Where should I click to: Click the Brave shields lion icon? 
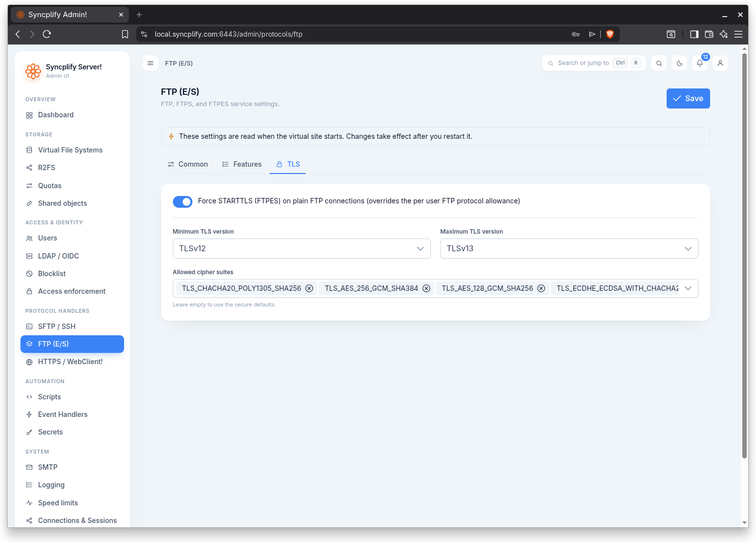(609, 34)
